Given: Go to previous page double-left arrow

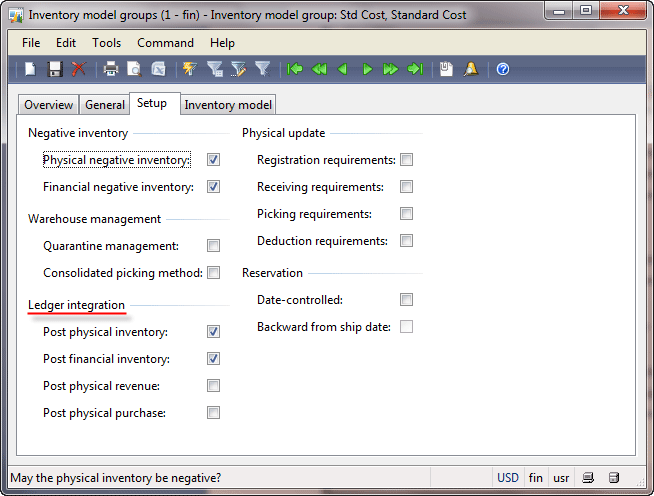Looking at the screenshot, I should (x=319, y=69).
